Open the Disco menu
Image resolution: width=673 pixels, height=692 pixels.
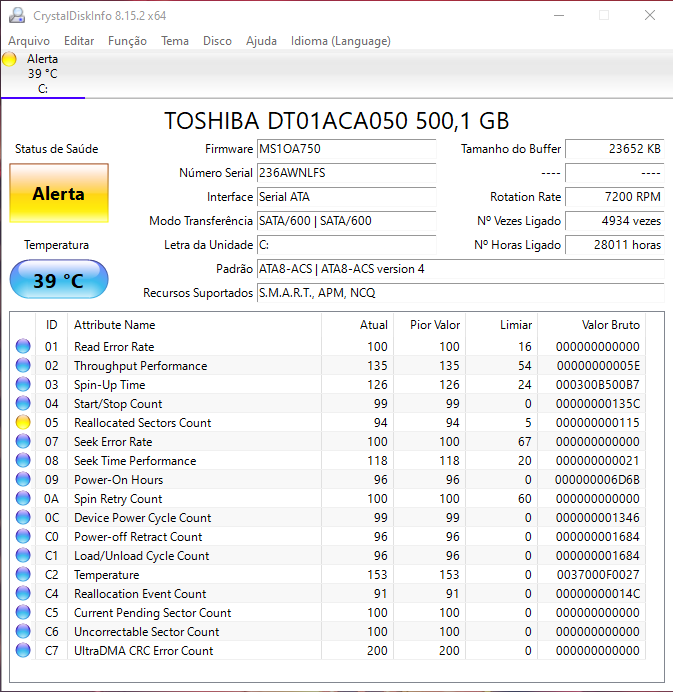pos(217,41)
